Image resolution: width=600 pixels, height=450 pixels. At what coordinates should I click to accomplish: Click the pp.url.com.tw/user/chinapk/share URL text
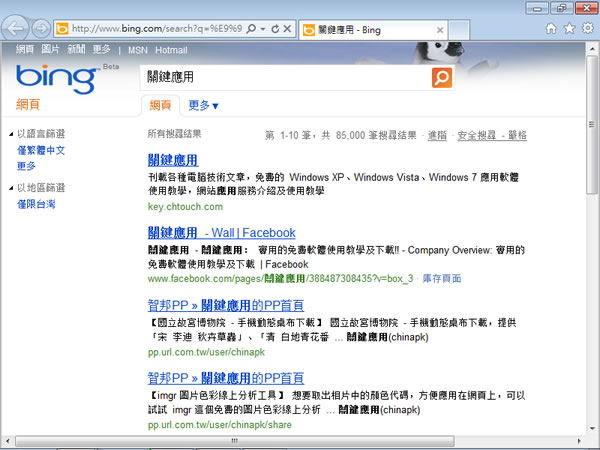[x=220, y=425]
